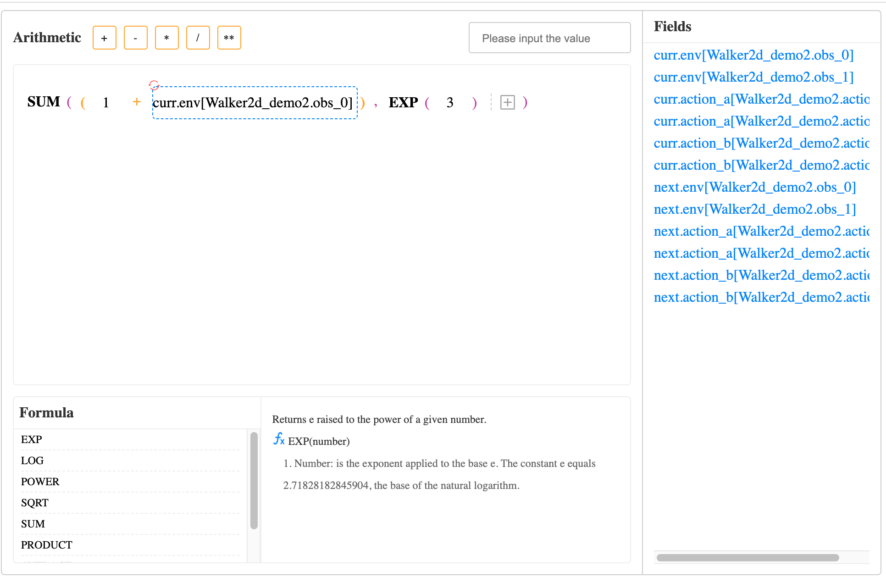
Task: Focus the 'Please input the value' field
Action: point(549,38)
